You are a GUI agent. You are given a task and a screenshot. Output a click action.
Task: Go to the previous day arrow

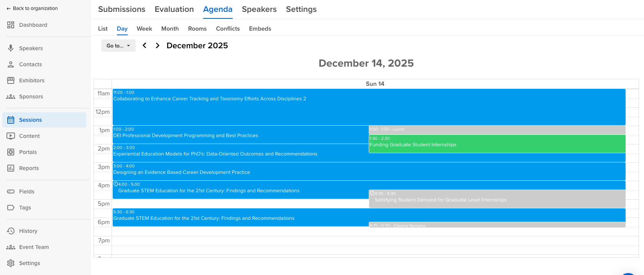[145, 46]
